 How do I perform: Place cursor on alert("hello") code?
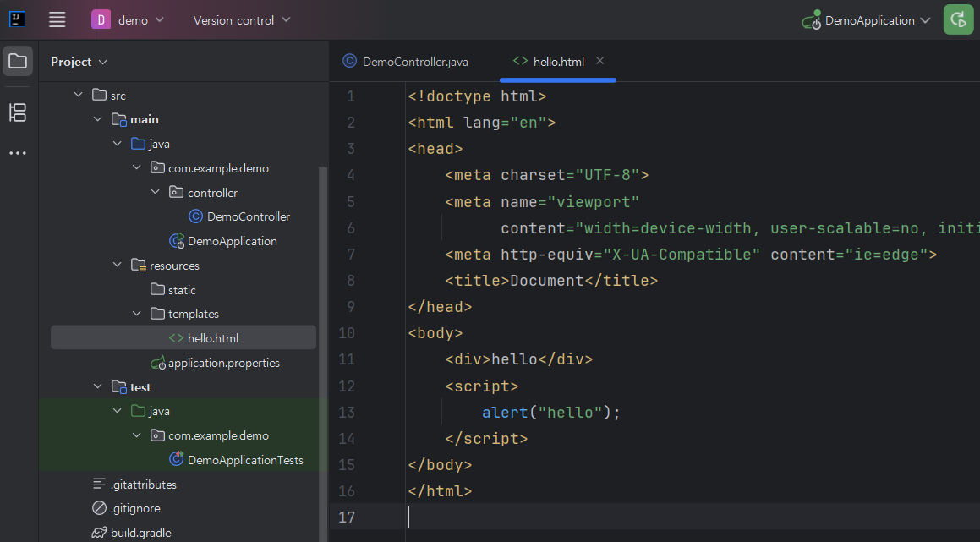click(x=550, y=413)
